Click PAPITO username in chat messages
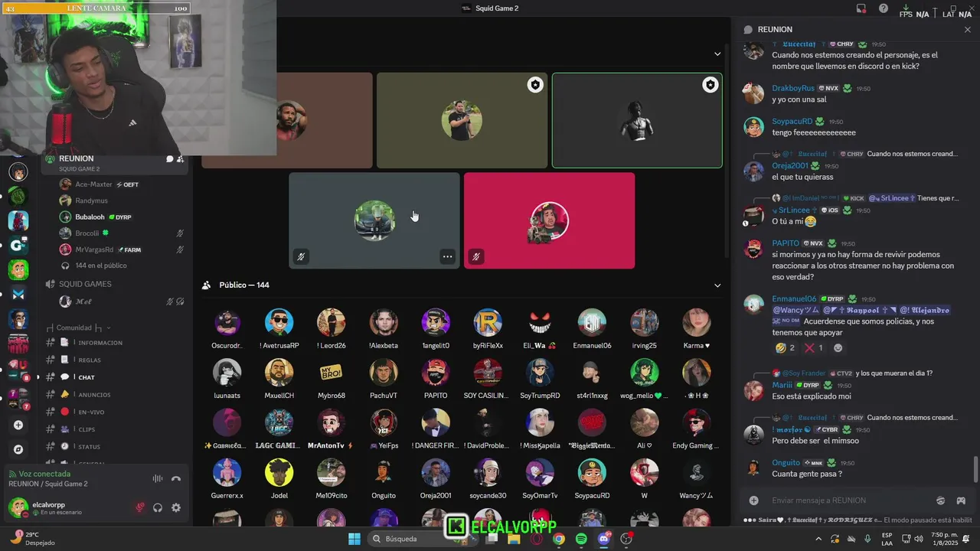 tap(786, 243)
